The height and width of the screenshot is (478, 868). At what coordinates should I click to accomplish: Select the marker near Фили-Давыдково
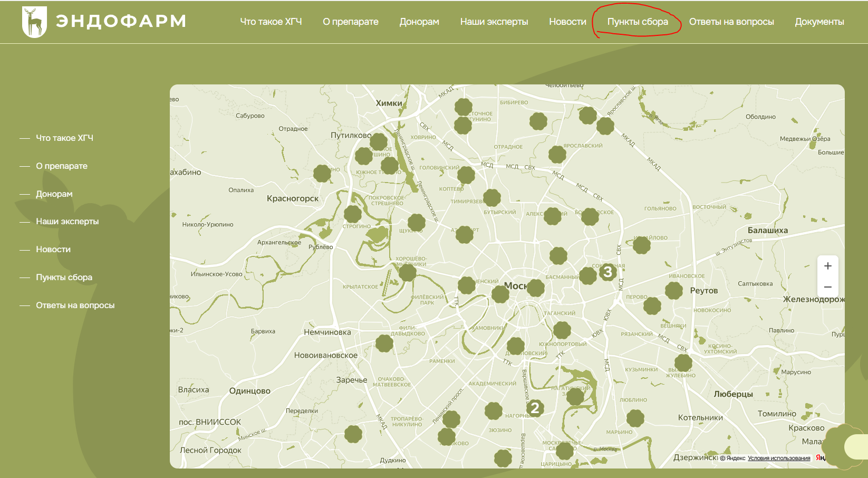click(x=384, y=343)
